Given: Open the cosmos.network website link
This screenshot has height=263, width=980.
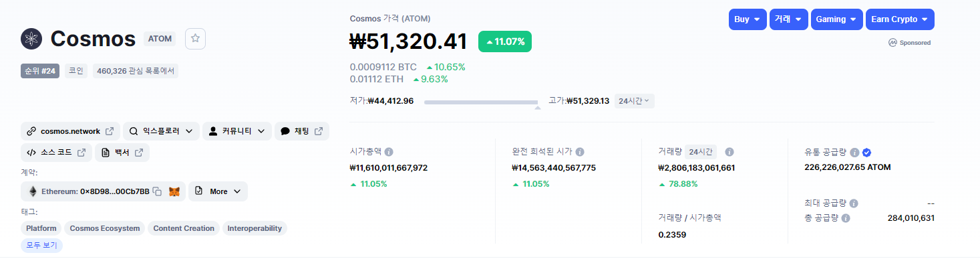Looking at the screenshot, I should click(x=70, y=131).
